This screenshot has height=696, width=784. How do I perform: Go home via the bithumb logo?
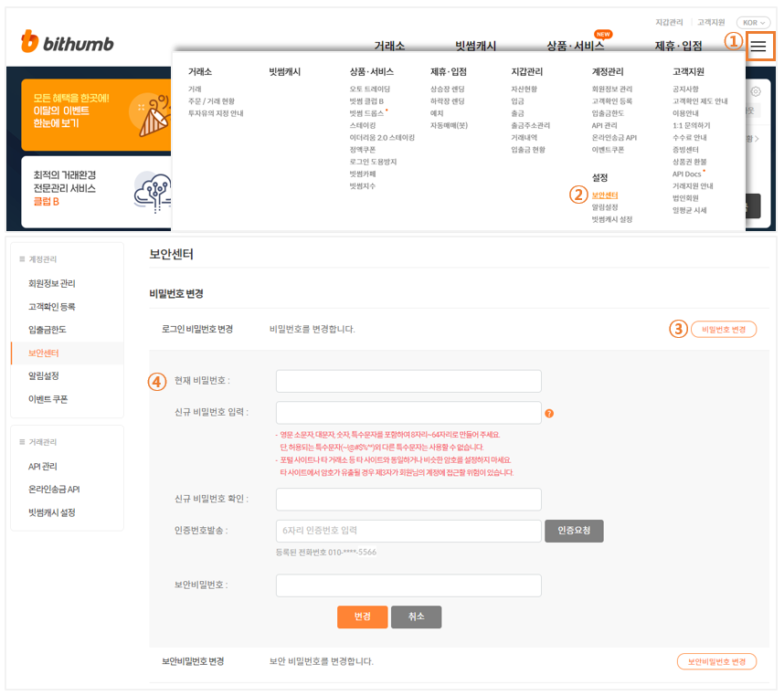click(x=68, y=41)
